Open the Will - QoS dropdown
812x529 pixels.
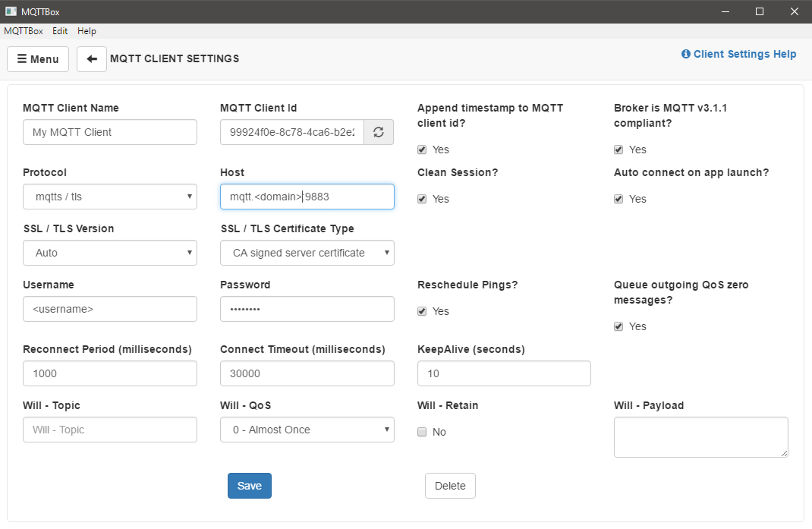[307, 430]
